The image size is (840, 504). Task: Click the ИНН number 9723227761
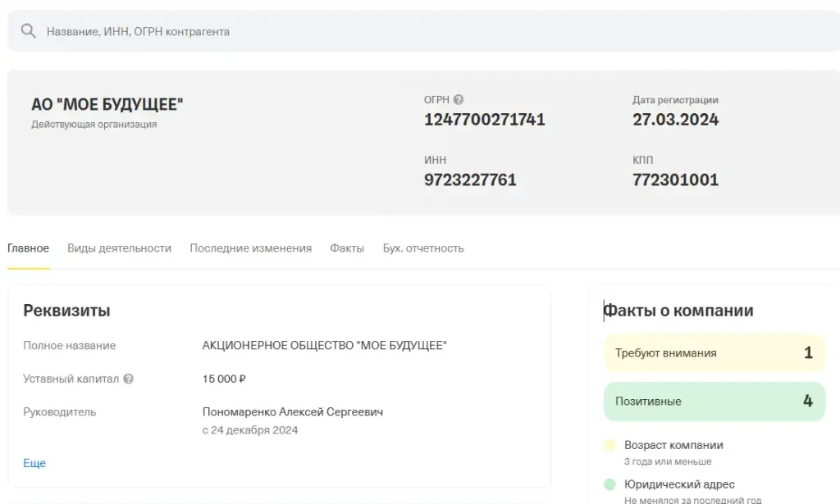pyautogui.click(x=470, y=179)
